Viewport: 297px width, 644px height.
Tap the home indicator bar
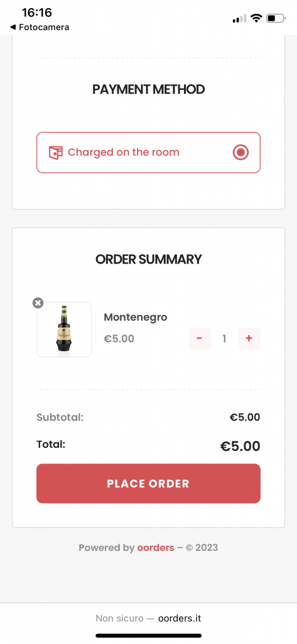click(148, 635)
